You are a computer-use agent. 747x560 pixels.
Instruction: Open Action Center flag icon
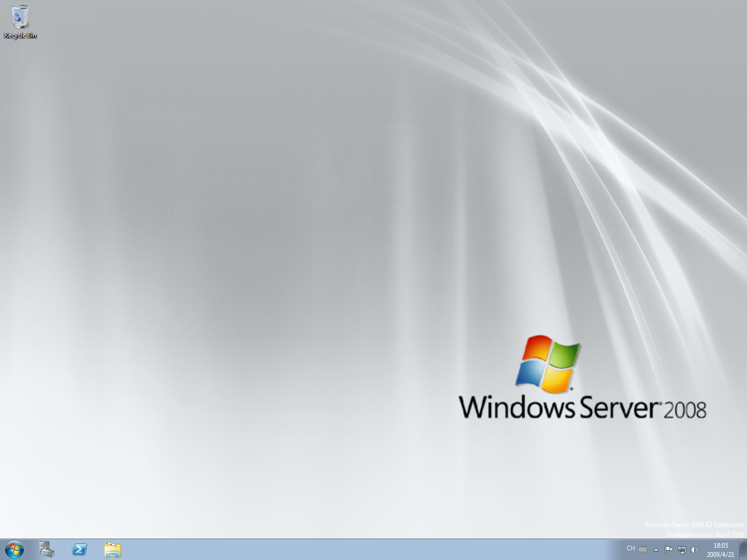point(669,550)
